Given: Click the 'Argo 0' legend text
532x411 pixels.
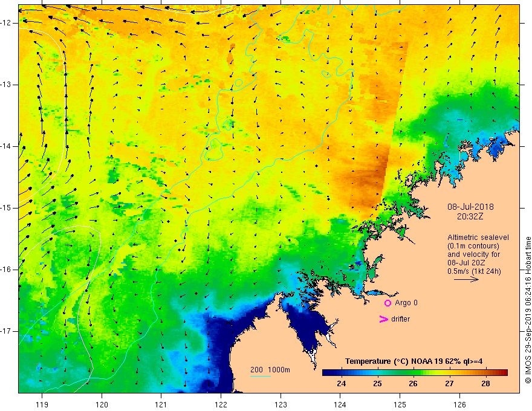Looking at the screenshot, I should [x=406, y=303].
